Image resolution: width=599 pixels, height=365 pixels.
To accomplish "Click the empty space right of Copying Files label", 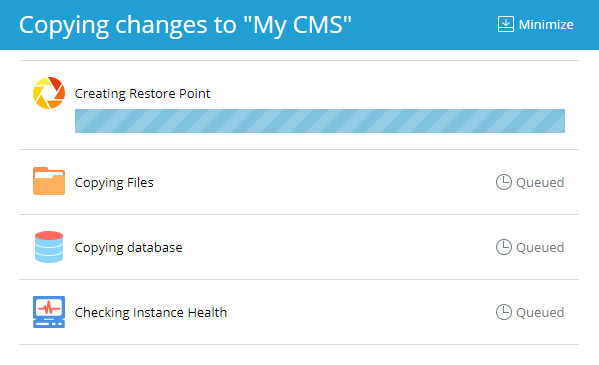I will (x=324, y=182).
